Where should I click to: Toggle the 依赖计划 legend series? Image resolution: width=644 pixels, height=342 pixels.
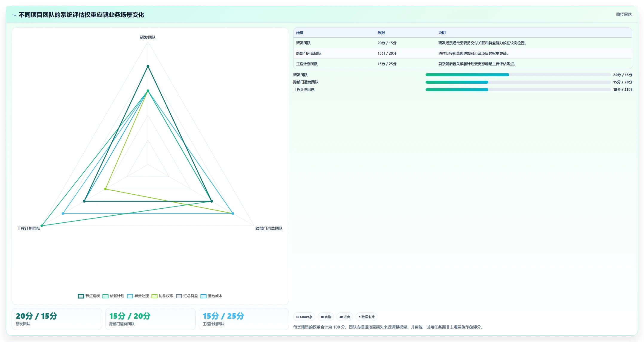point(113,296)
